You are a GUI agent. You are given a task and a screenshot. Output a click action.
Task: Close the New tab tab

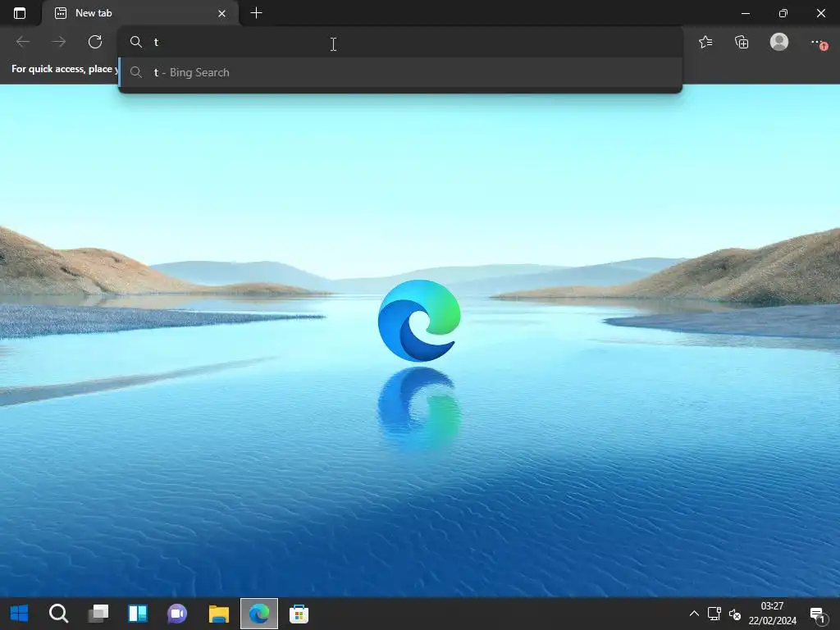(221, 13)
